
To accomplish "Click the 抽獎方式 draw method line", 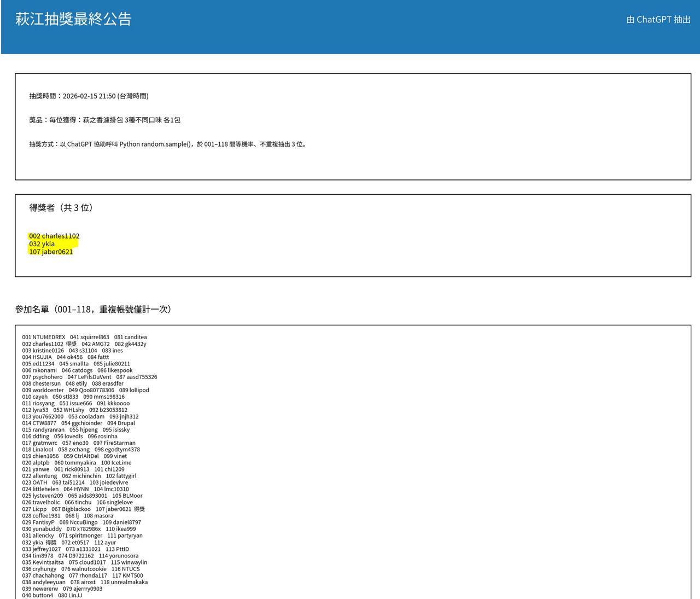I will 168,144.
